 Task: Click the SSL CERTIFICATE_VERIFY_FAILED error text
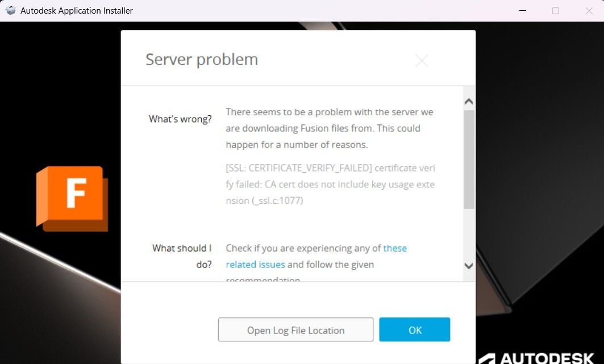(330, 185)
